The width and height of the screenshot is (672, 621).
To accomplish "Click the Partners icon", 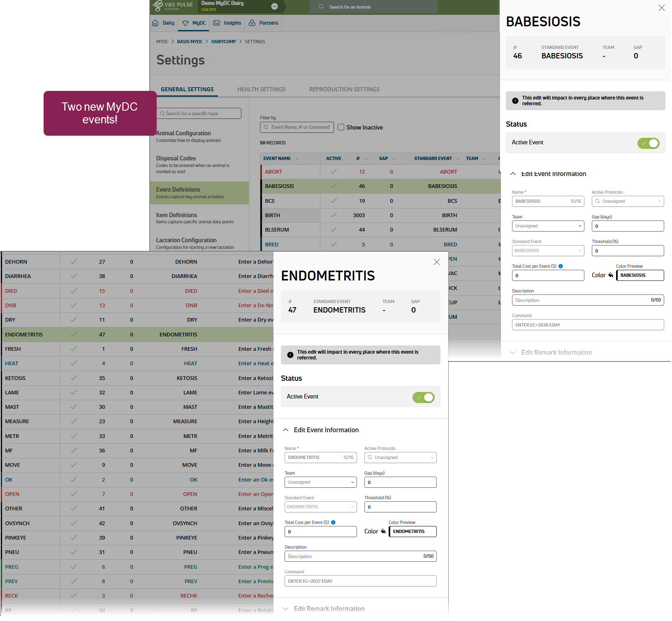I will pos(252,23).
